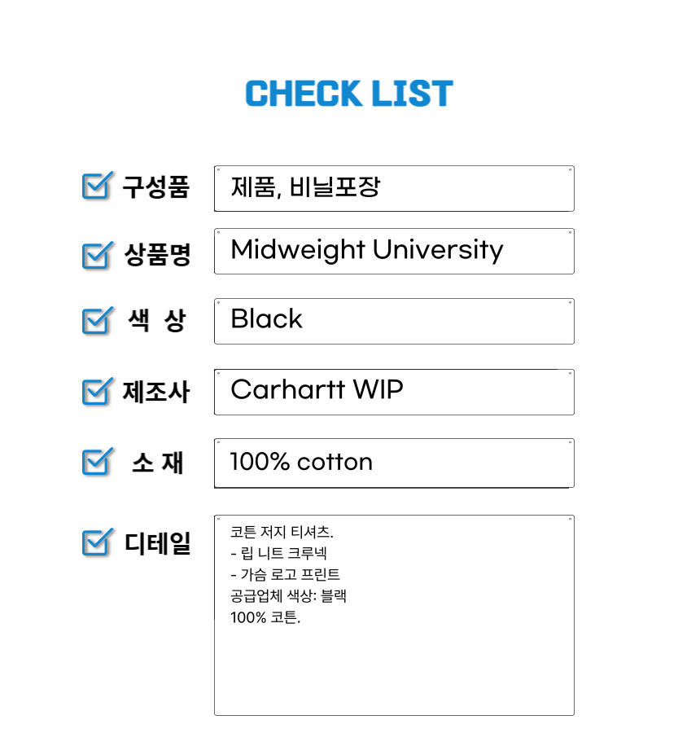Viewport: 700px width, 733px height.
Task: Select the 공급업체 색상: 블랙 line
Action: click(289, 596)
